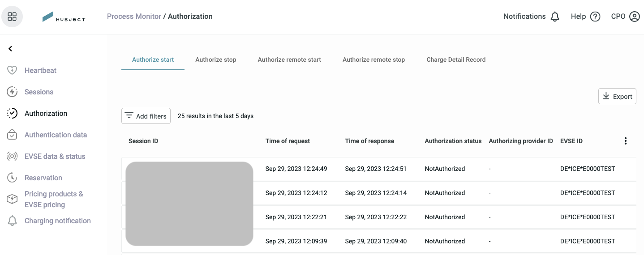The width and height of the screenshot is (644, 255).
Task: Click Time of request column header
Action: [288, 141]
